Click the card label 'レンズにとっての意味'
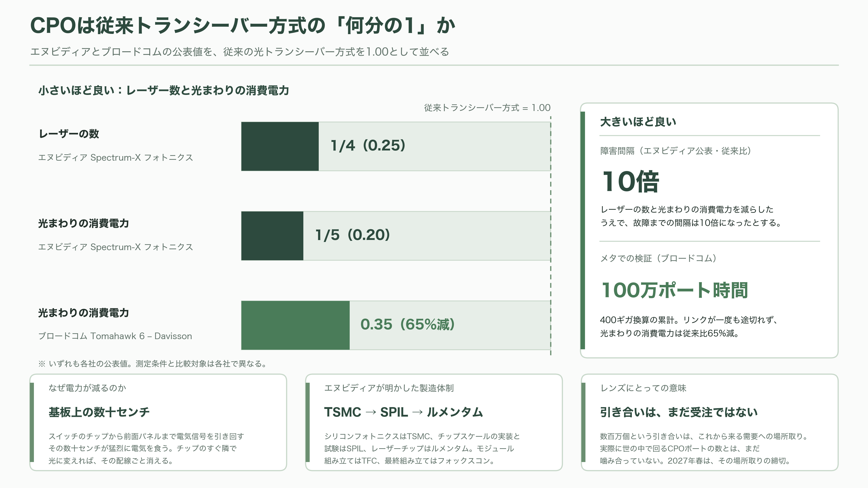 click(643, 388)
